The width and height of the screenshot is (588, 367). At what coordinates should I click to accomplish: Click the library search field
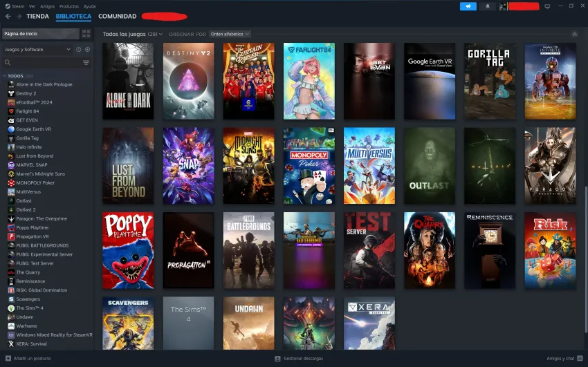pyautogui.click(x=42, y=63)
